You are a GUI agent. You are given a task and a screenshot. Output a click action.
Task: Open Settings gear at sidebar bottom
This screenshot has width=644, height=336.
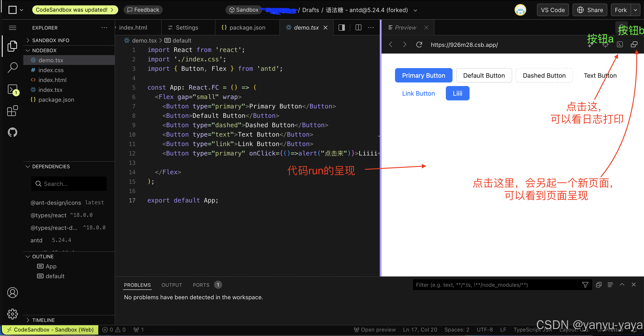point(13,314)
